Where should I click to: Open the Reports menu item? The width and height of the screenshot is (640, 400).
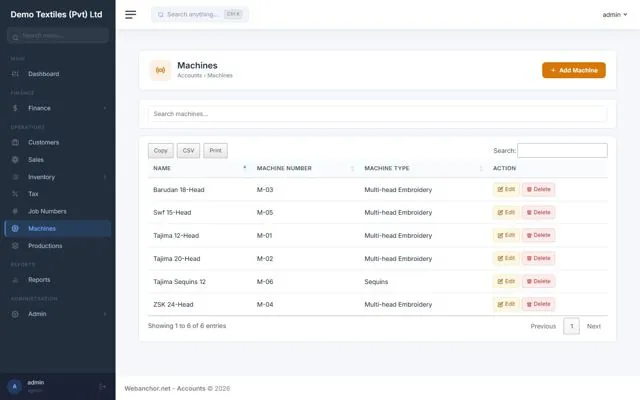click(58, 280)
